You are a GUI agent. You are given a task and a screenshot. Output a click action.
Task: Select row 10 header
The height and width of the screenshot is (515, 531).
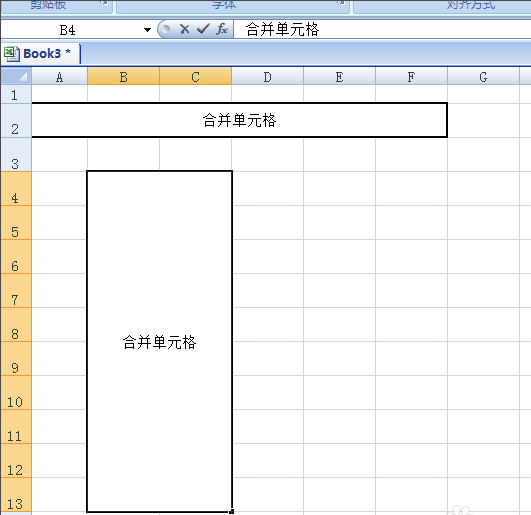pyautogui.click(x=16, y=393)
